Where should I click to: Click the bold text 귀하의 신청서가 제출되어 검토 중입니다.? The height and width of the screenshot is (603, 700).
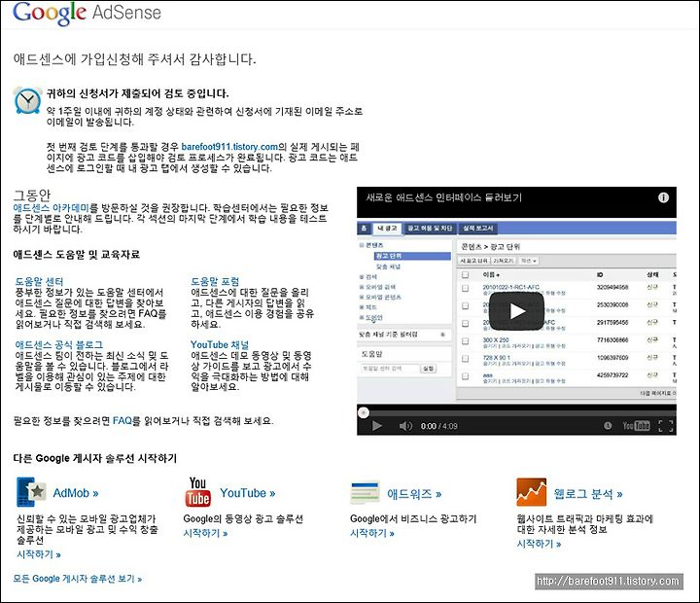tap(137, 93)
